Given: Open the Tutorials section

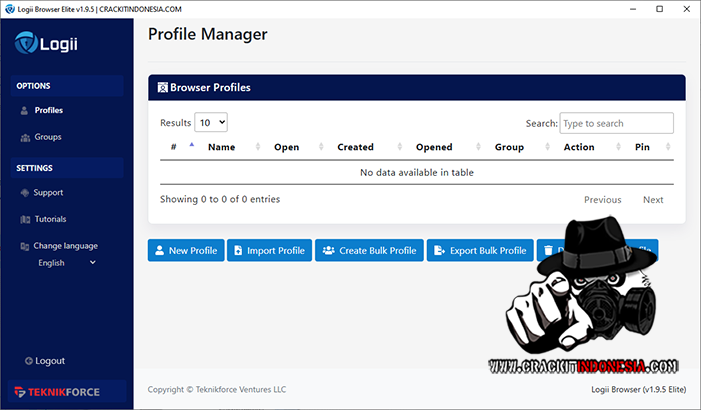Looking at the screenshot, I should 50,219.
